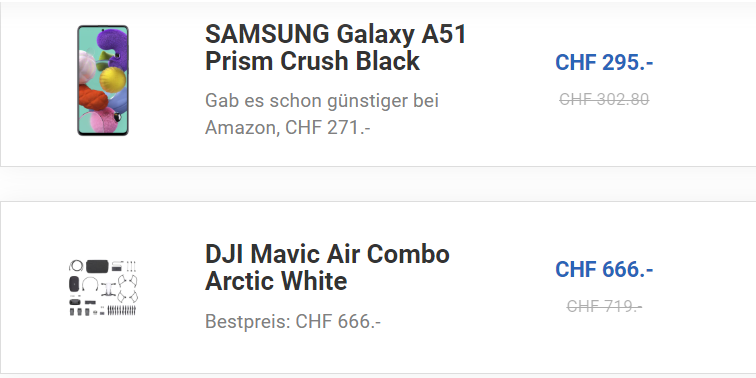Click the blue CHF 295.- price
Viewport: 756px width, 378px height.
pos(604,62)
